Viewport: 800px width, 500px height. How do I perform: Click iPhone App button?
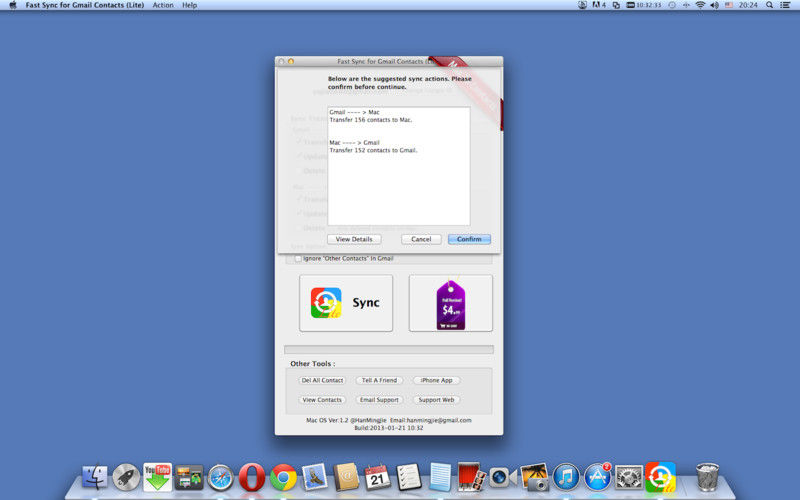point(436,381)
